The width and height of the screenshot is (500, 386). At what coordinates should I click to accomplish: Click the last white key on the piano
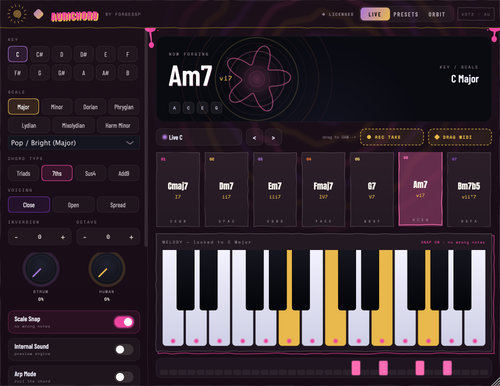(475, 328)
